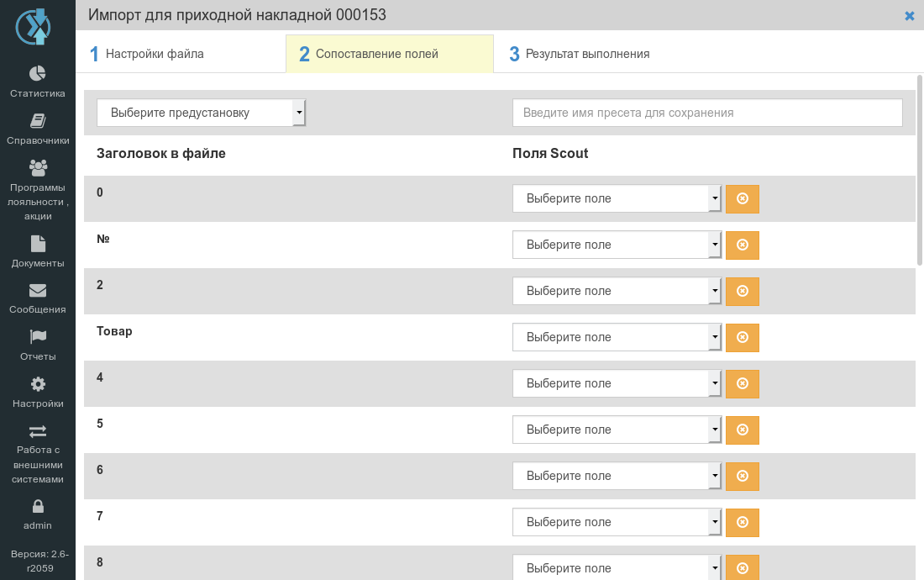The image size is (924, 580).
Task: Clear field mapping for row 6
Action: point(743,477)
